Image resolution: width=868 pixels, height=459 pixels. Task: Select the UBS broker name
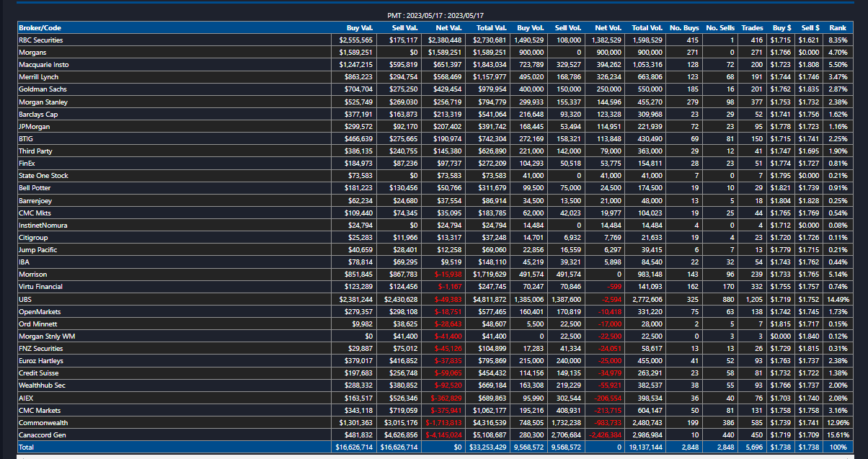pos(25,299)
